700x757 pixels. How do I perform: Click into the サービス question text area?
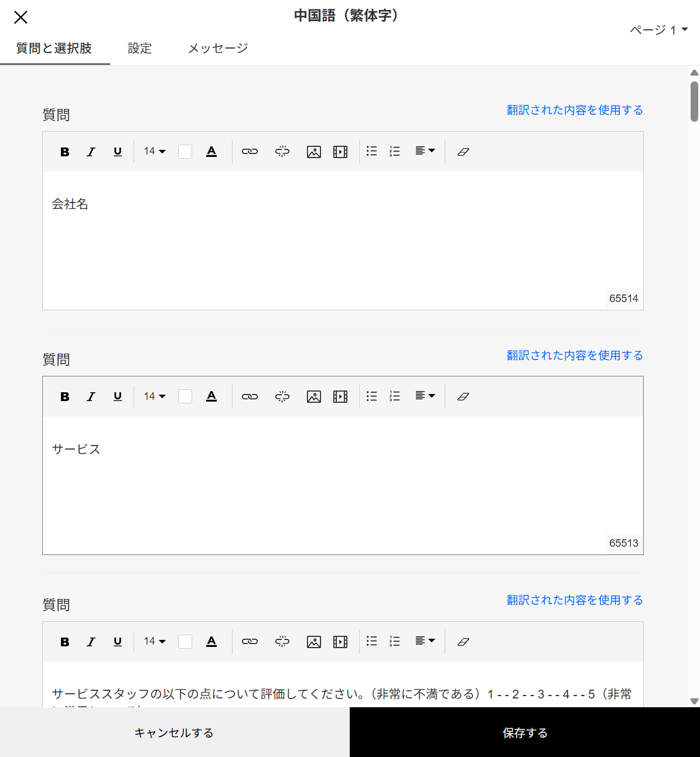[x=343, y=480]
